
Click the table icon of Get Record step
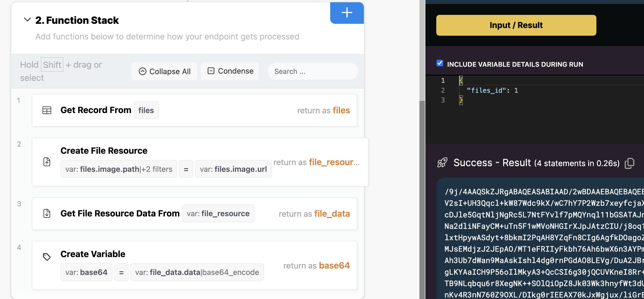click(47, 110)
